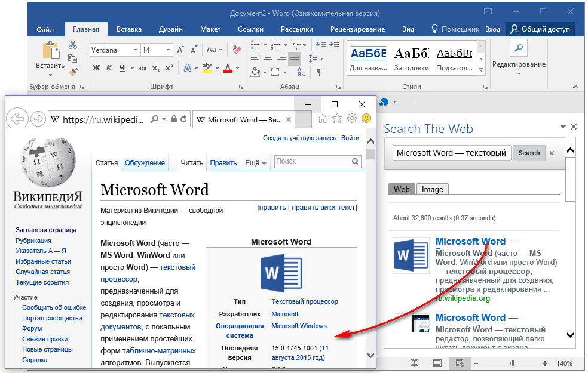Image resolution: width=588 pixels, height=373 pixels.
Task: Open Wikipedia Обсуждение tab
Action: tap(145, 163)
